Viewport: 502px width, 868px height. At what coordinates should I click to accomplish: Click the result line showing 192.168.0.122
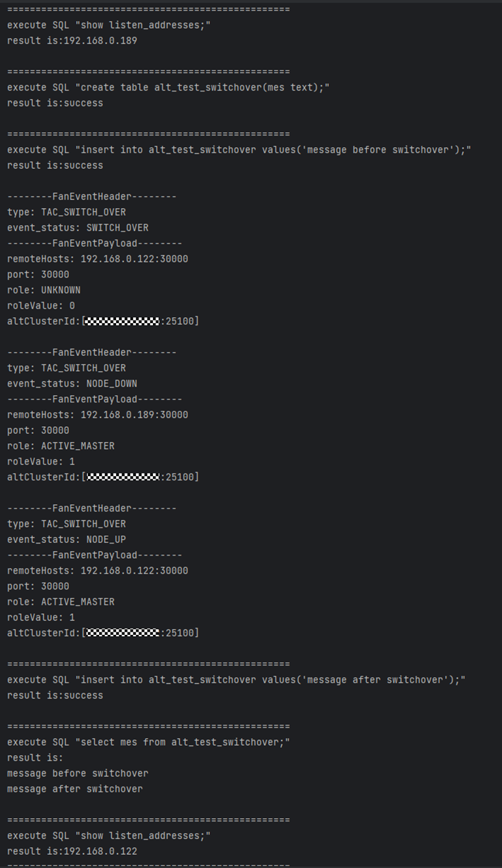point(72,851)
